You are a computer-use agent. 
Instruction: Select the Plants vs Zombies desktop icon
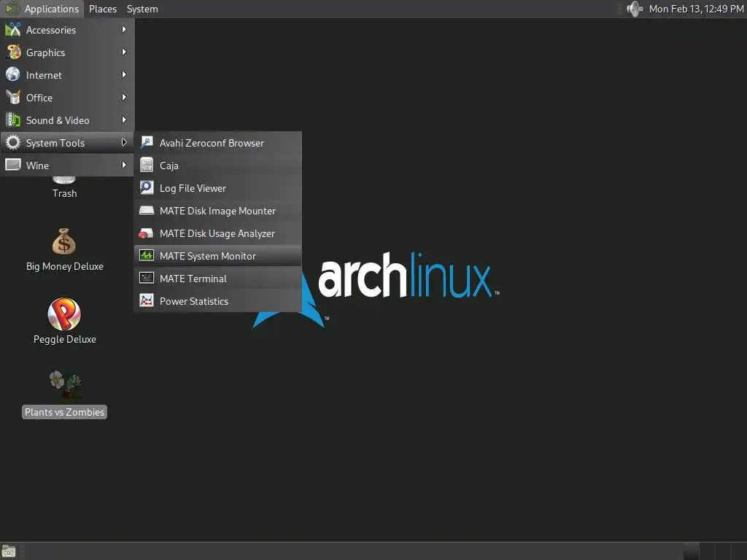[x=65, y=385]
